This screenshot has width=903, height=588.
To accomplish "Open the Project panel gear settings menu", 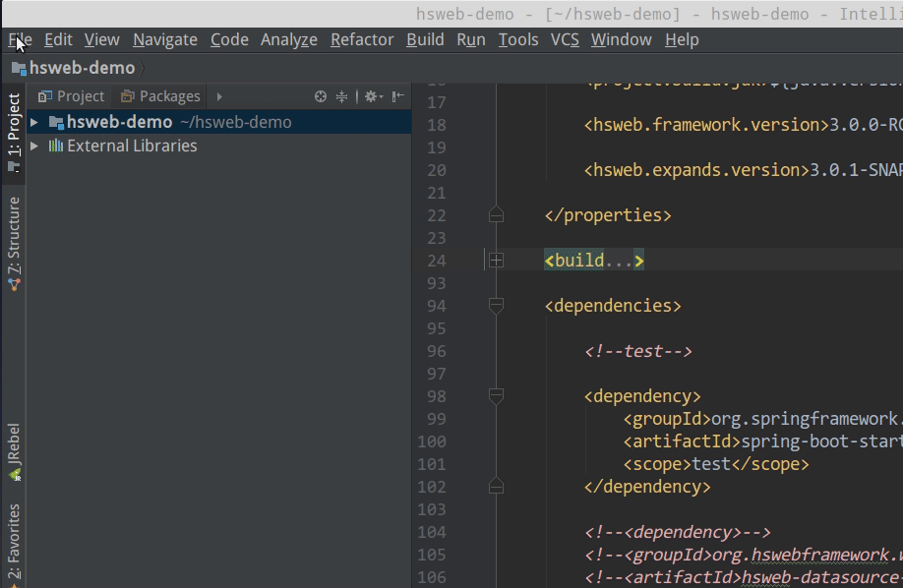I will click(373, 96).
